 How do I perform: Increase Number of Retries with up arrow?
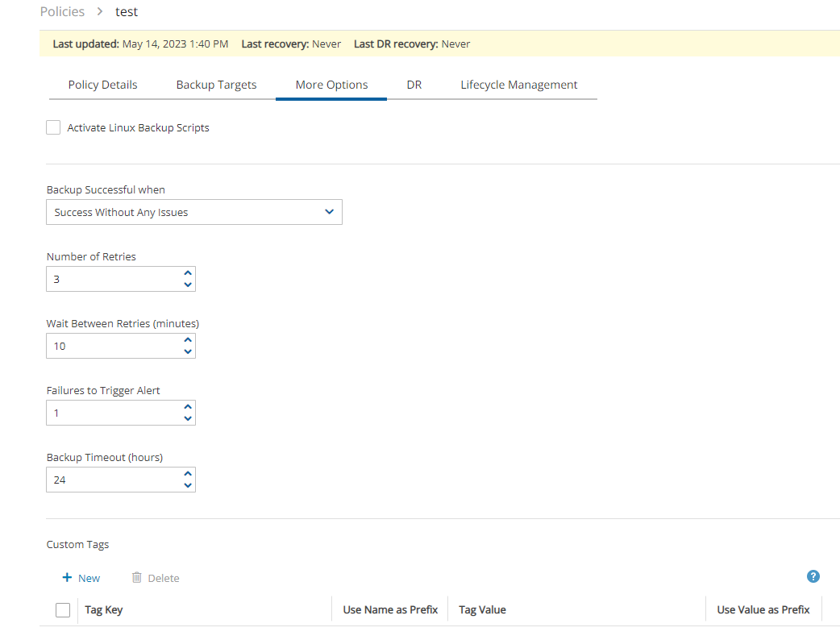click(x=188, y=274)
